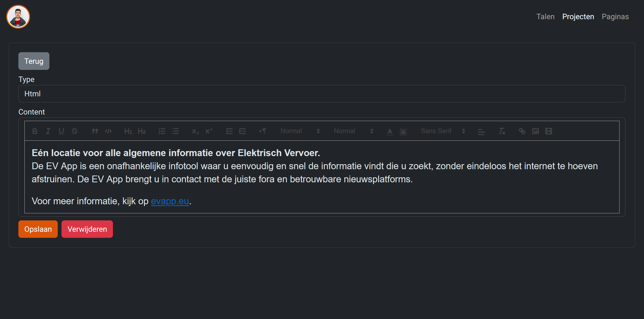Click the orange Opslaan button
This screenshot has width=644, height=319.
coord(38,229)
